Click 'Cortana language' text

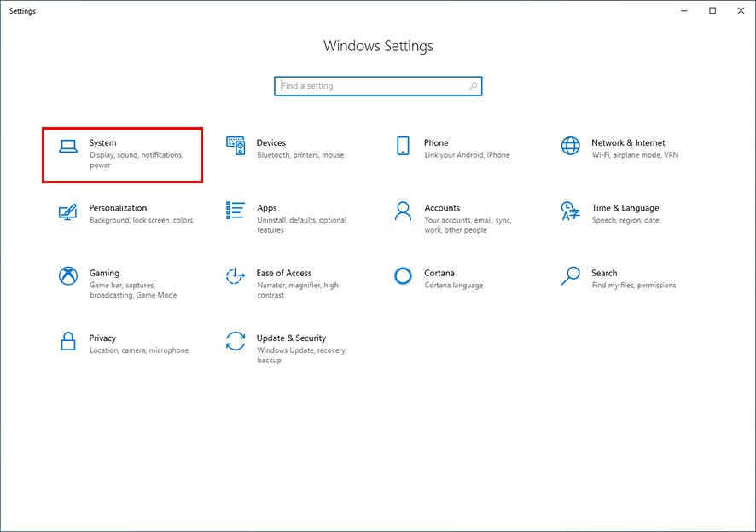(x=454, y=286)
